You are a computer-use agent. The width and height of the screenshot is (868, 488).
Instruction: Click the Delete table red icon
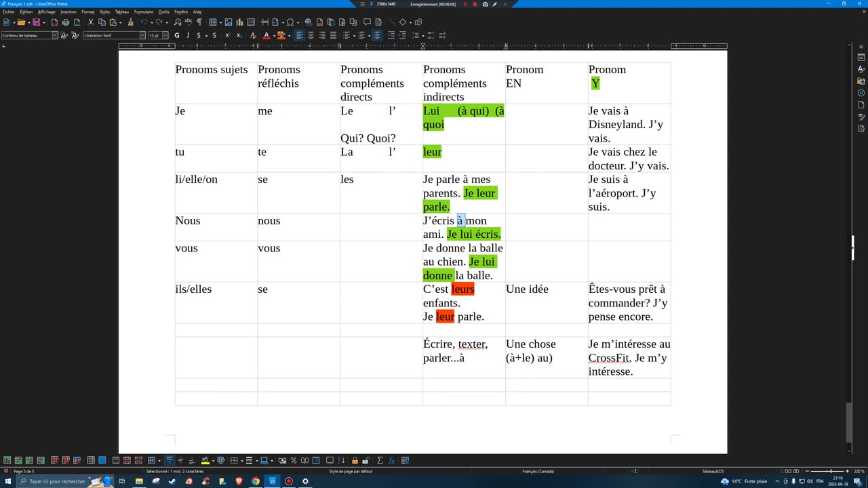click(x=77, y=460)
